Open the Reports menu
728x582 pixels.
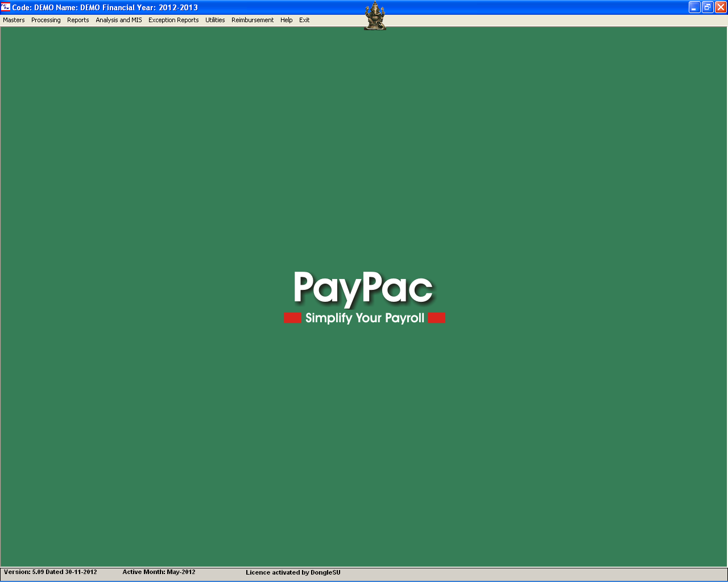click(x=78, y=20)
